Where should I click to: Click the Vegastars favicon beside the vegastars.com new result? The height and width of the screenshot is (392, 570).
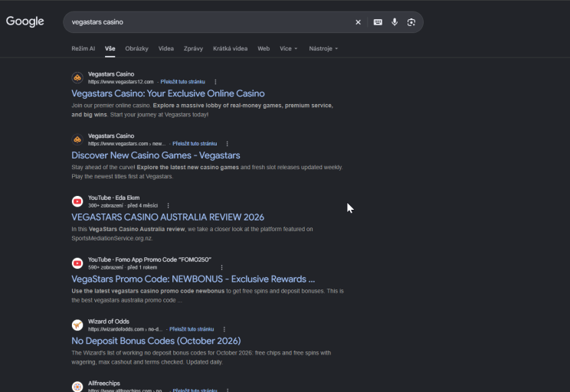coord(77,139)
